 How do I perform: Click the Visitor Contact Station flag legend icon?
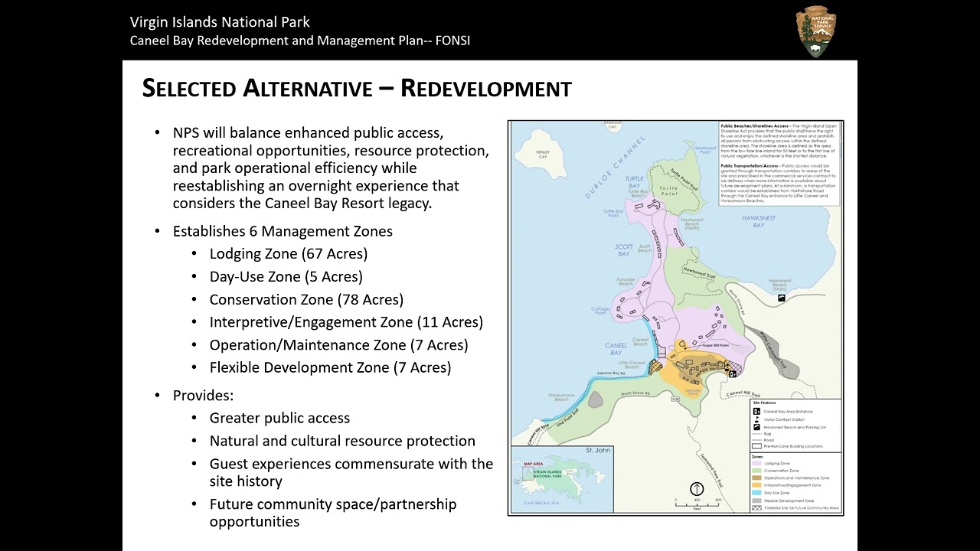(756, 419)
